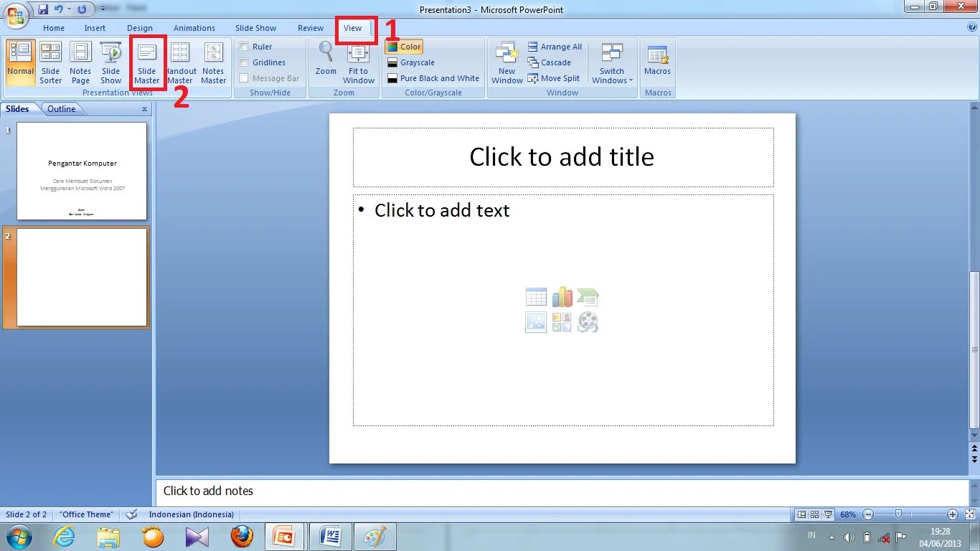Screen dimensions: 980x551
Task: Open the Design ribbon tab
Action: coord(140,28)
